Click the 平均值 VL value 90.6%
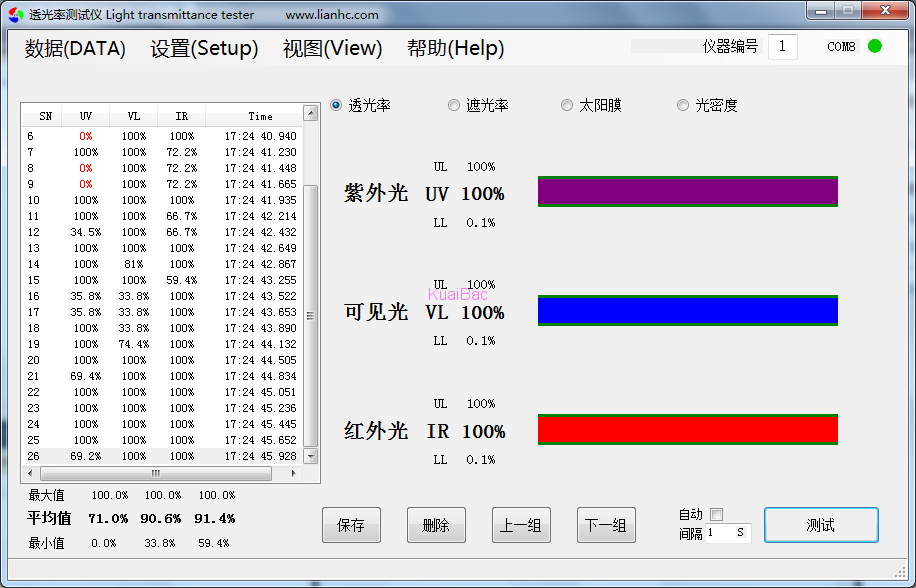The width and height of the screenshot is (916, 588). tap(161, 519)
